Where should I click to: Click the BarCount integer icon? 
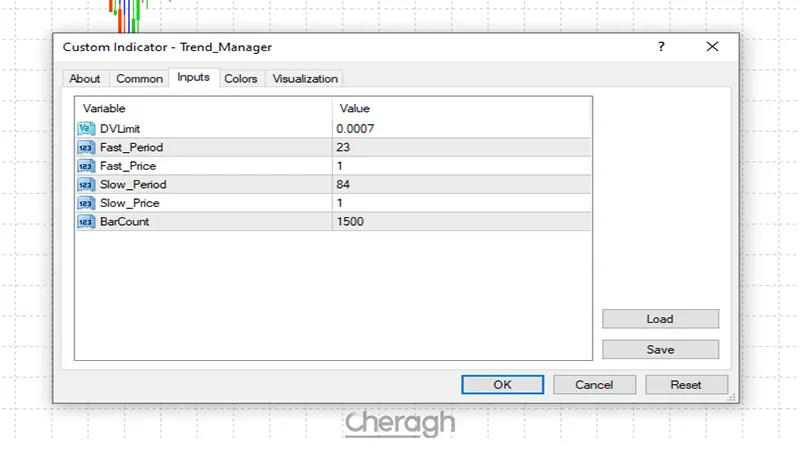click(85, 222)
